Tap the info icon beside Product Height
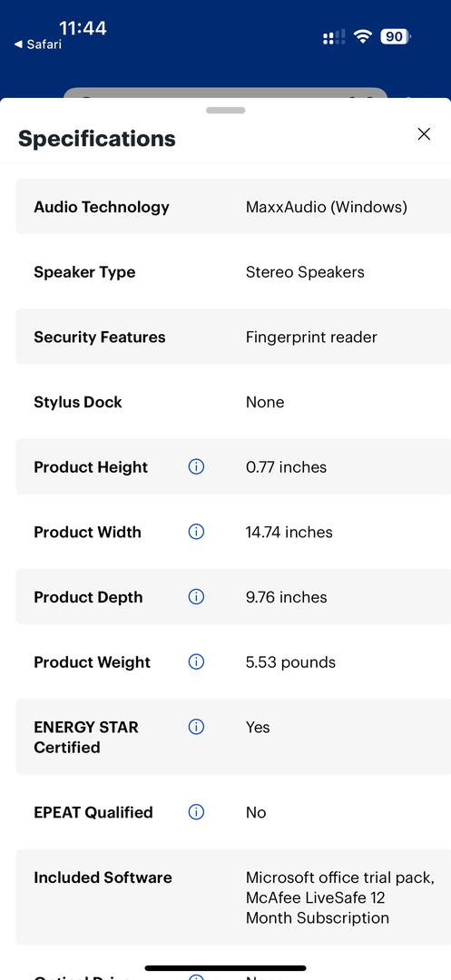This screenshot has width=451, height=980. 196,467
